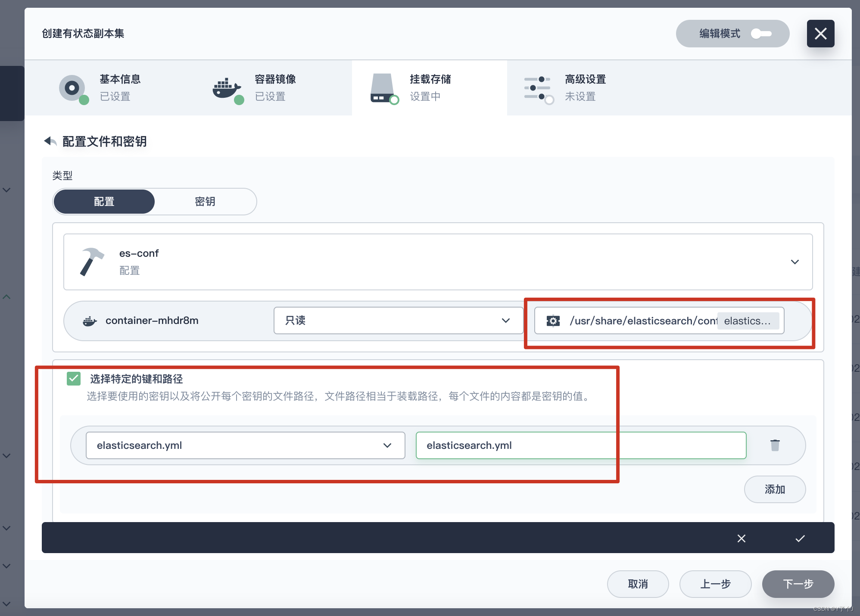The image size is (860, 616).
Task: Click the 取消 button
Action: tap(638, 584)
